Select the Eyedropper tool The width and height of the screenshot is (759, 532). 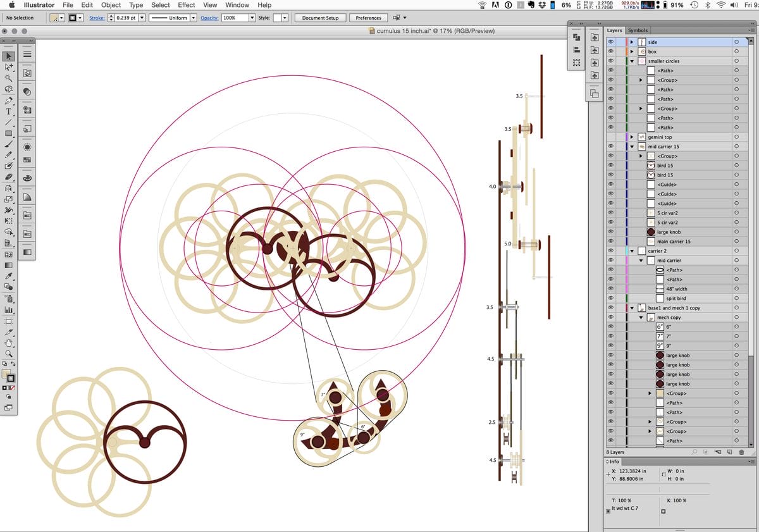pyautogui.click(x=9, y=276)
